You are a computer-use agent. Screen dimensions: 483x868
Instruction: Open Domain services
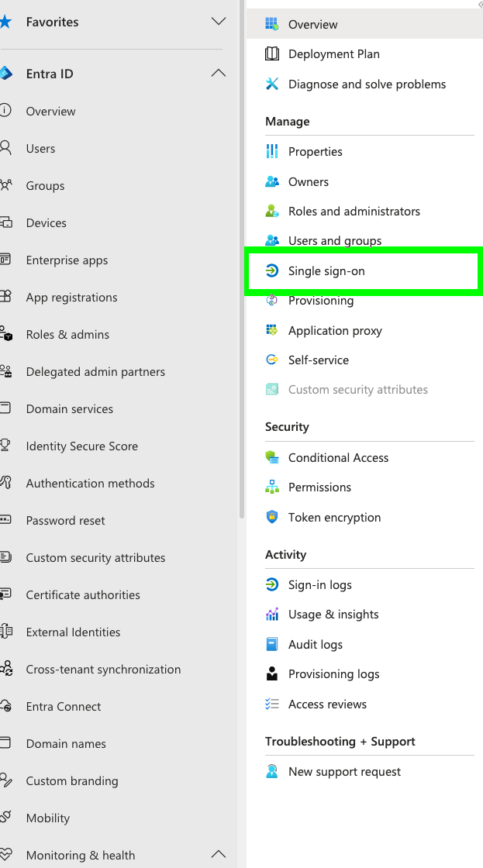(x=69, y=408)
